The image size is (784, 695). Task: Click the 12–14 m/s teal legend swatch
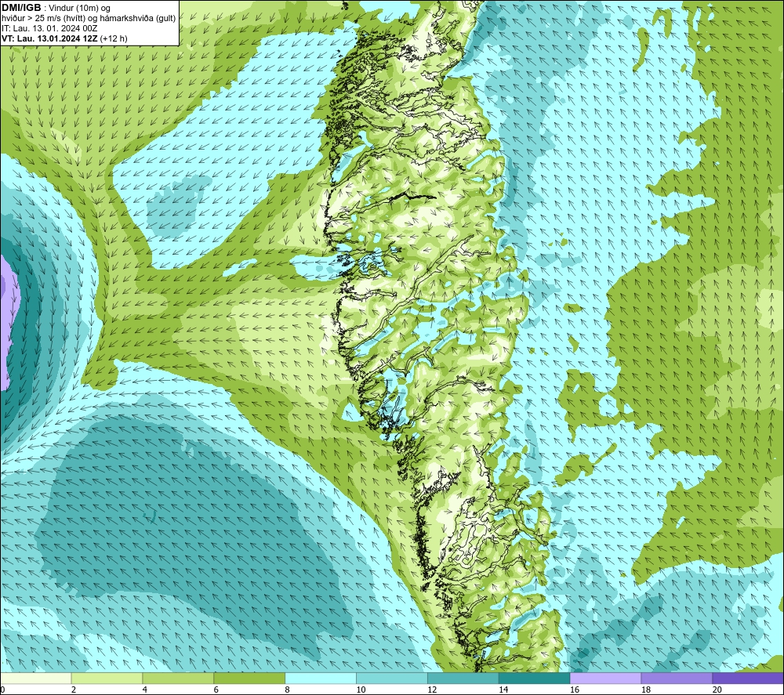click(x=463, y=678)
